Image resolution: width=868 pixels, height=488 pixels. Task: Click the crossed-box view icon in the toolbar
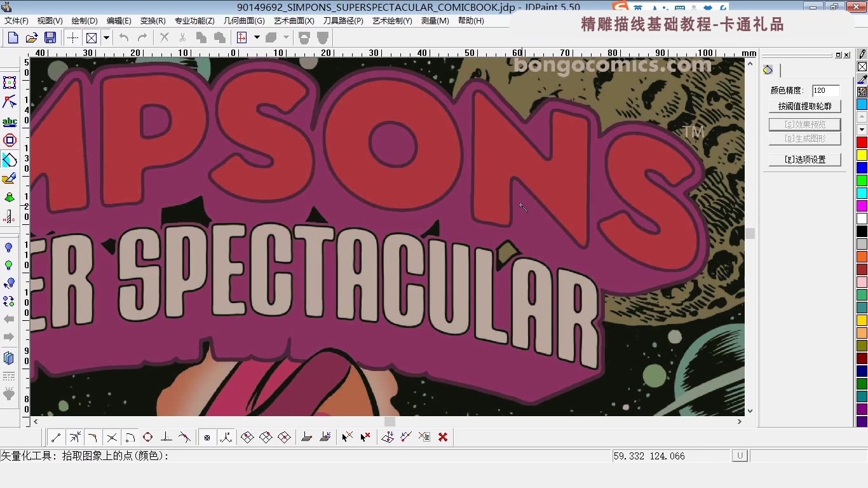click(x=92, y=37)
